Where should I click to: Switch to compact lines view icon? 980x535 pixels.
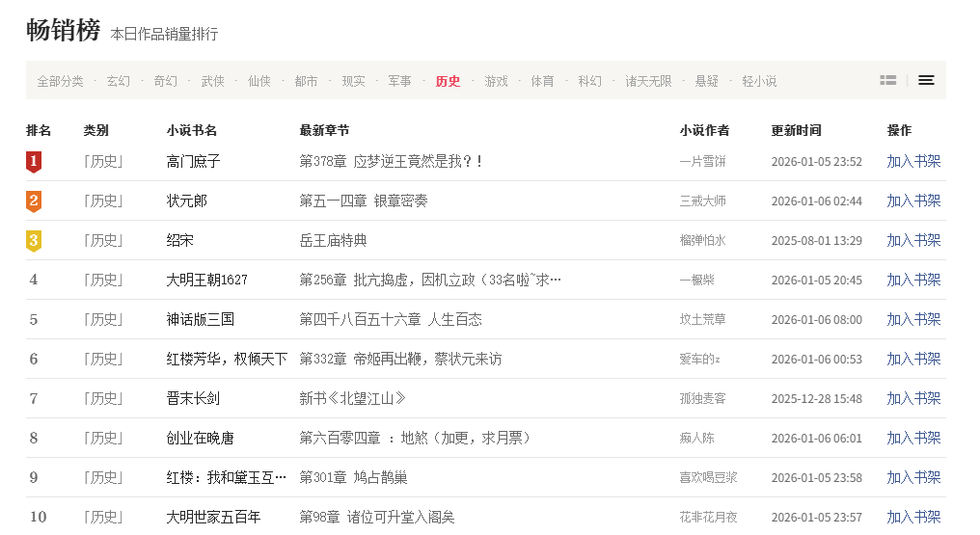point(926,80)
